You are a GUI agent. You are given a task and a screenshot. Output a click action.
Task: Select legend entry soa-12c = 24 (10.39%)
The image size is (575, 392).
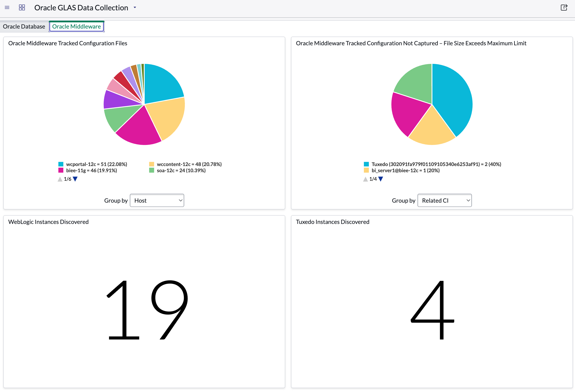click(x=181, y=170)
